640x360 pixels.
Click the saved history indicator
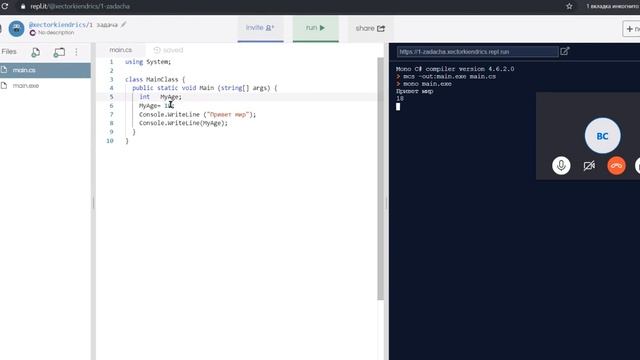pyautogui.click(x=168, y=50)
